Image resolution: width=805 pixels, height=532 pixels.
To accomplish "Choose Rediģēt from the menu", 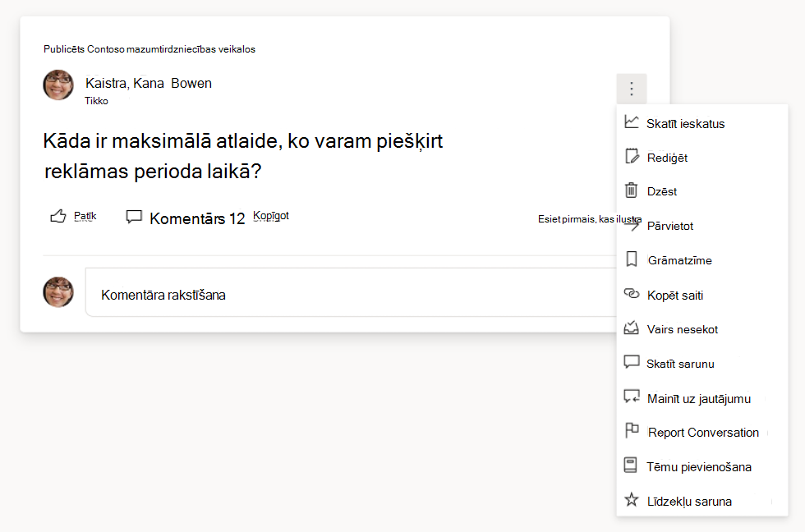I will click(701, 158).
